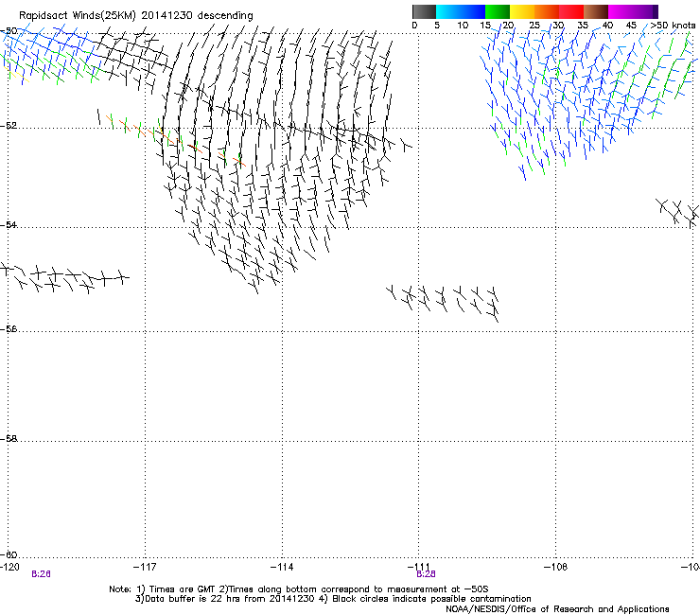This screenshot has width=700, height=615.
Task: Click the red 30–35 knots legend segment
Action: (x=571, y=11)
